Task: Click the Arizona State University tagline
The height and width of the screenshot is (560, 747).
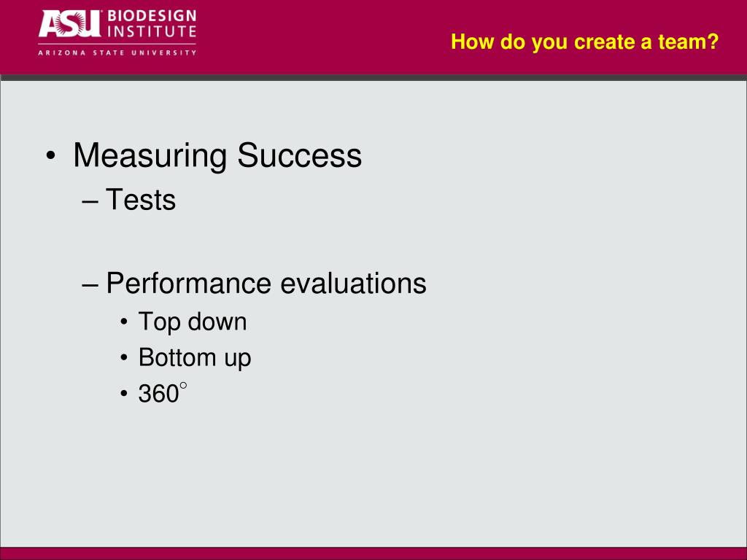Action: pyautogui.click(x=117, y=52)
